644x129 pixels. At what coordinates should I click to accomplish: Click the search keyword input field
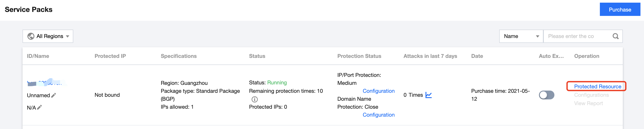click(x=578, y=36)
